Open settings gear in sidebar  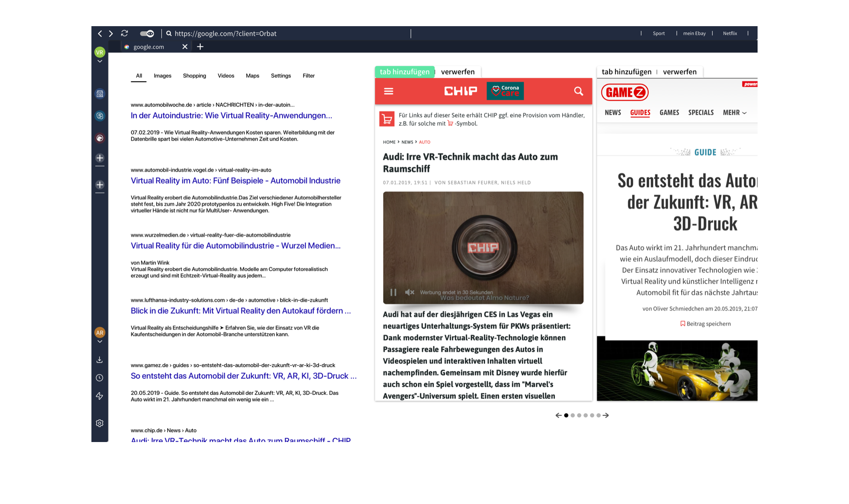click(100, 423)
